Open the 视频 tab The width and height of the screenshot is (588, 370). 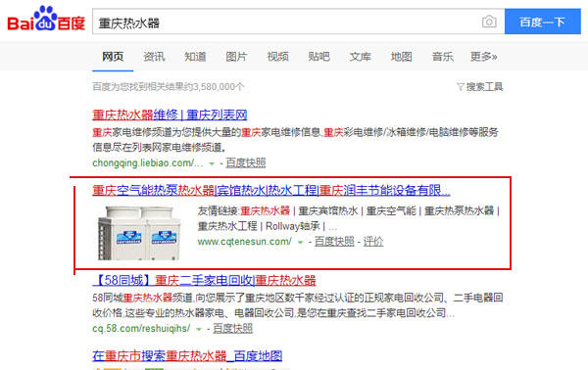[x=277, y=57]
